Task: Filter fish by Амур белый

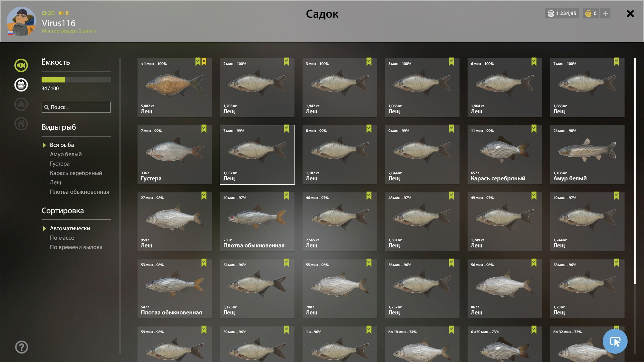Action: pos(66,154)
